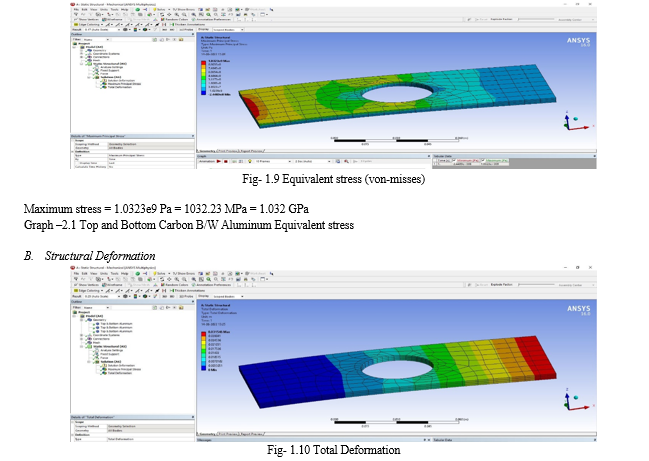
Task: Select the Pan tool in the upper ANSYS window
Action: pyautogui.click(x=169, y=14)
